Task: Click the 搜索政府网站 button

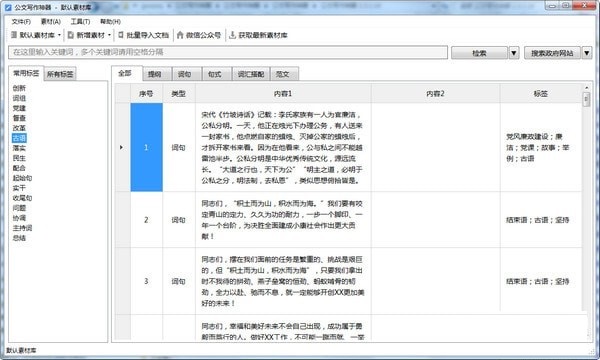Action: 552,53
